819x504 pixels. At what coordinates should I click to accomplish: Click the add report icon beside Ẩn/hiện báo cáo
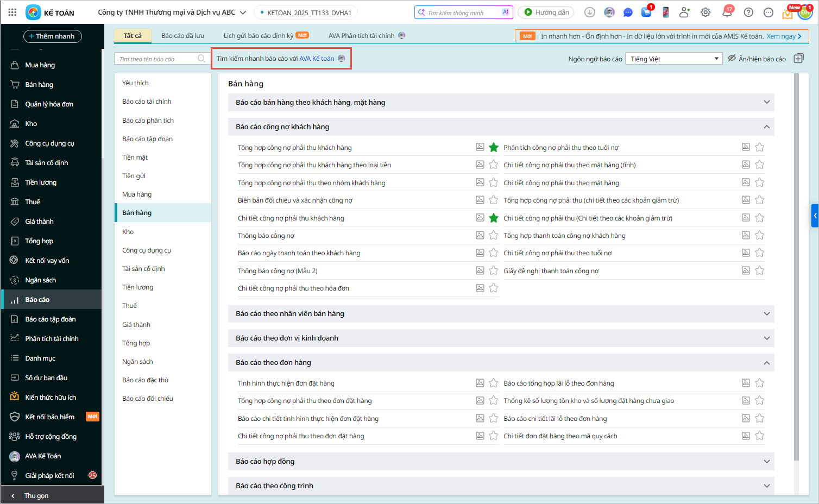pos(798,59)
